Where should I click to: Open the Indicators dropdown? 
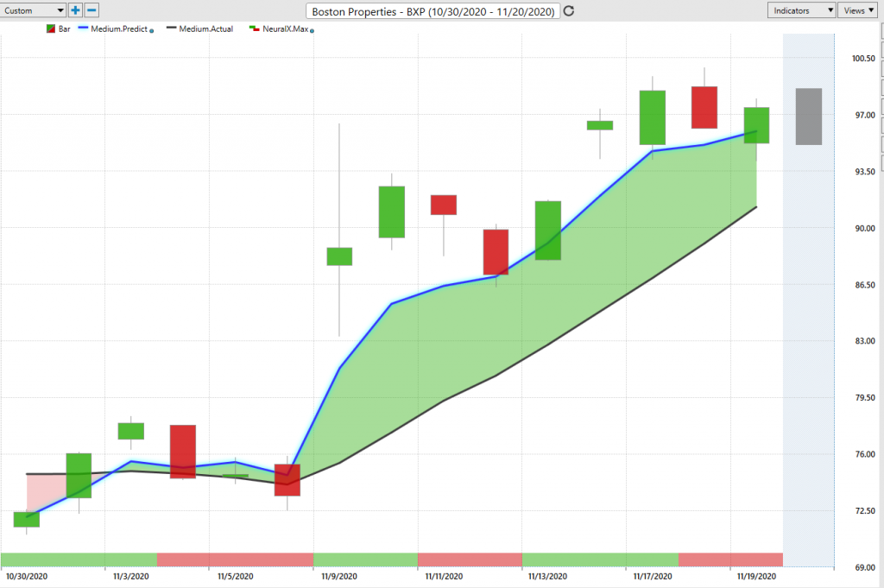(x=801, y=10)
